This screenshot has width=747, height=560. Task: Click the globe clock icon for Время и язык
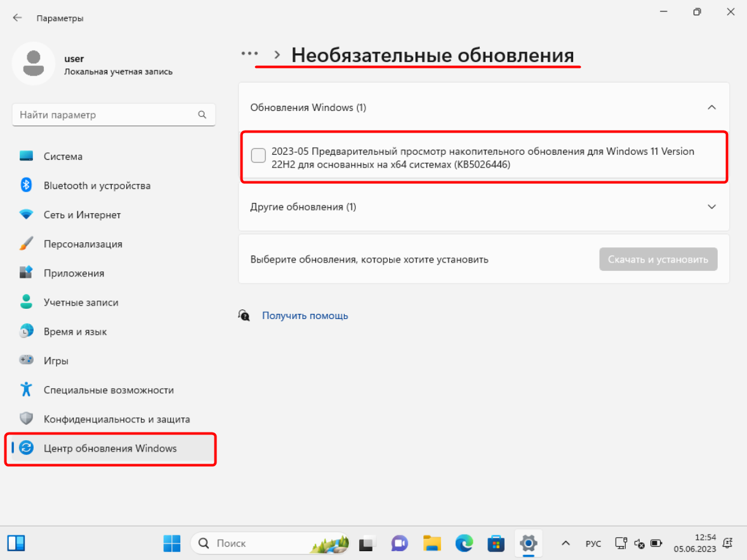tap(26, 331)
